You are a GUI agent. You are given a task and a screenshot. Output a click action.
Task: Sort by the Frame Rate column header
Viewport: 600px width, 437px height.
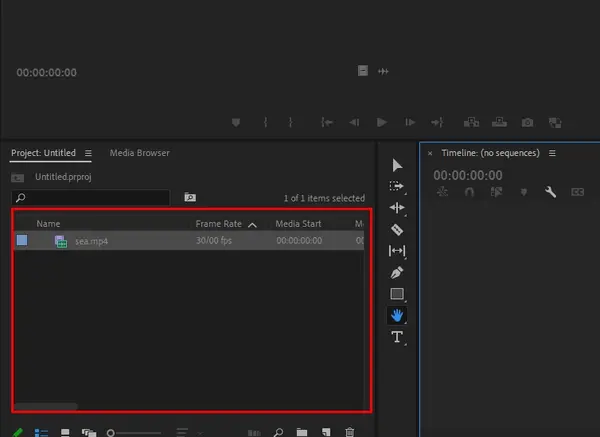click(218, 223)
